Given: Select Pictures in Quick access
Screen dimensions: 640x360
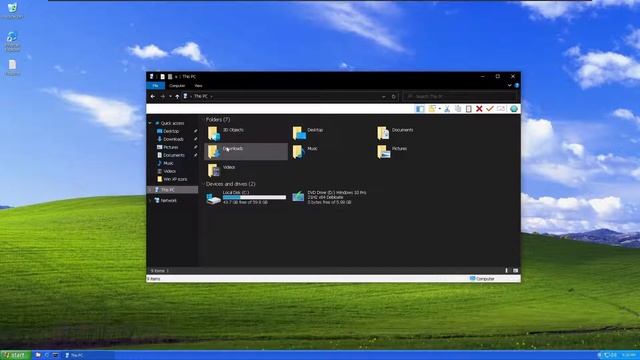Looking at the screenshot, I should [x=170, y=147].
